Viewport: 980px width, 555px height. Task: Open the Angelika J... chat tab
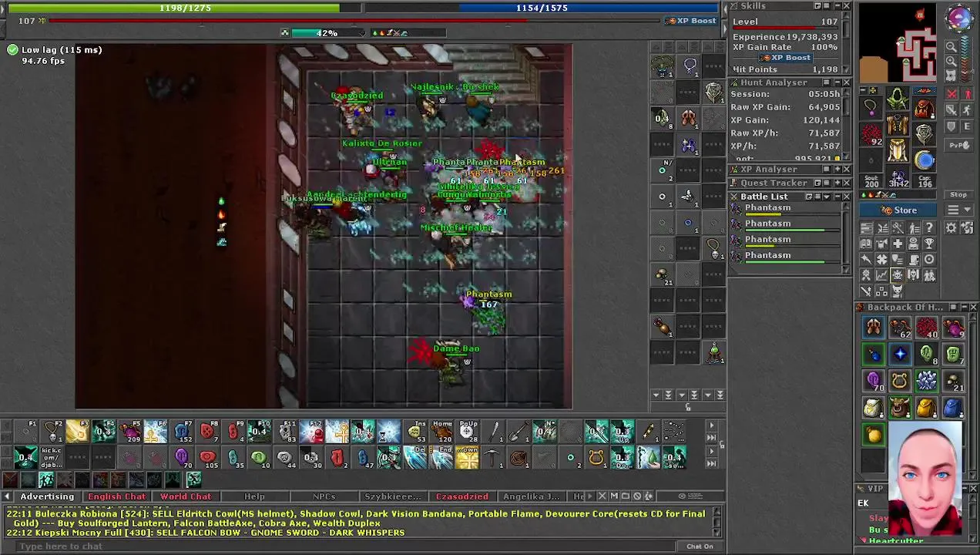(x=531, y=496)
